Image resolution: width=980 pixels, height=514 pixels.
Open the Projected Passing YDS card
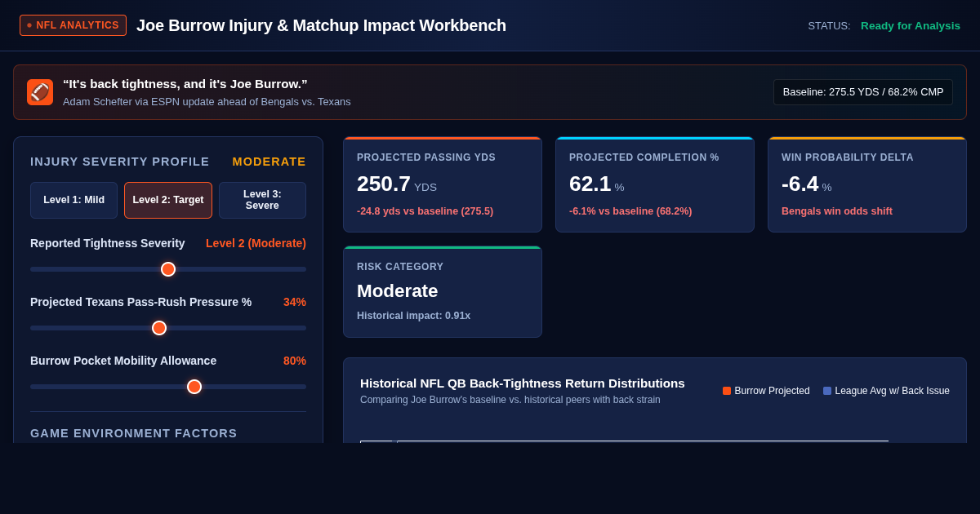(443, 184)
